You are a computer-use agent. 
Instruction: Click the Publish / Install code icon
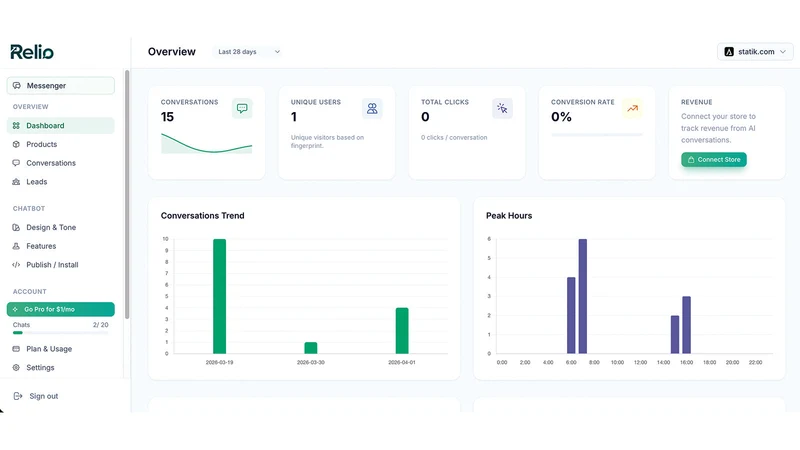pyautogui.click(x=16, y=265)
